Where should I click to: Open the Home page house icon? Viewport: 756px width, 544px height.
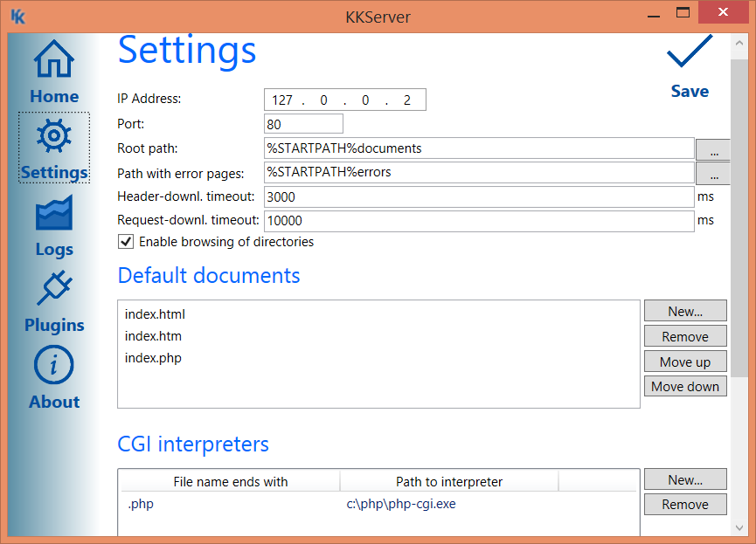coord(54,59)
